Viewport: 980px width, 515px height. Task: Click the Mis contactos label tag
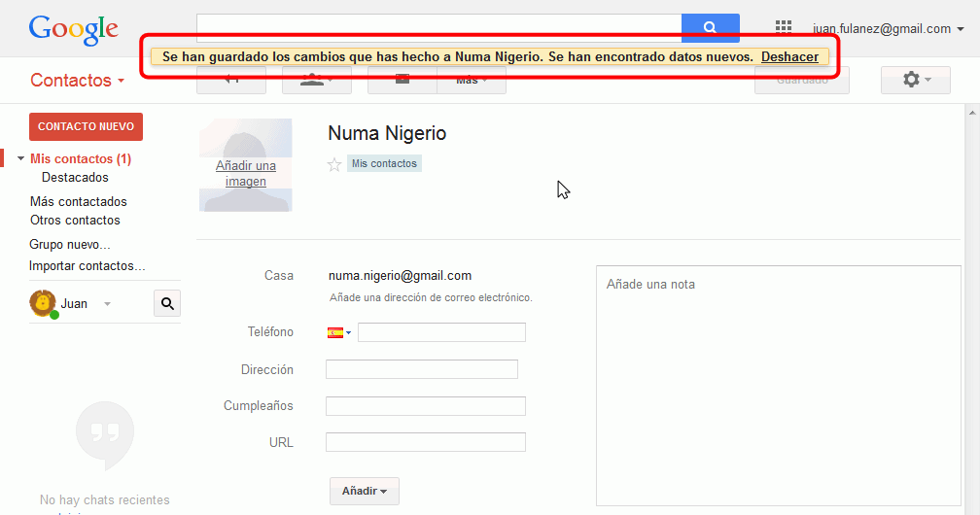384,164
